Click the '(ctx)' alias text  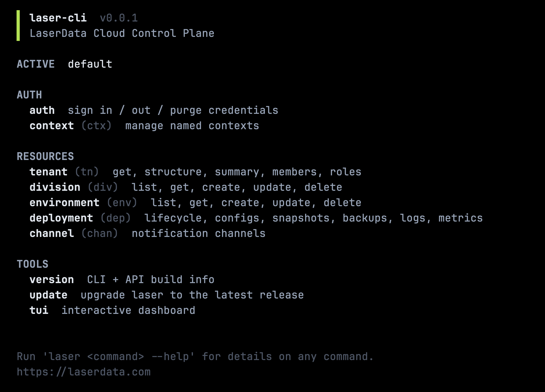click(96, 126)
